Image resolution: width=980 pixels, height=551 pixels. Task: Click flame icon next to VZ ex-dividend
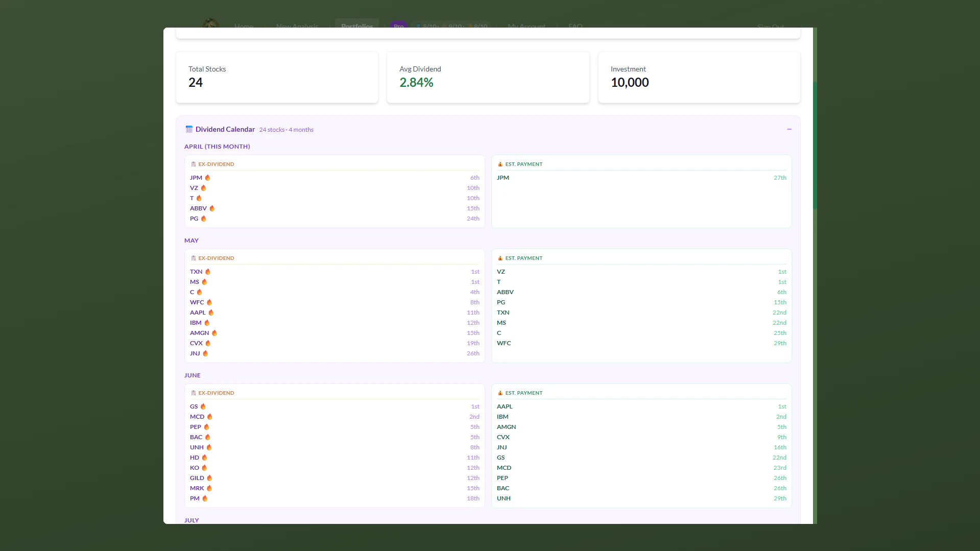(203, 188)
